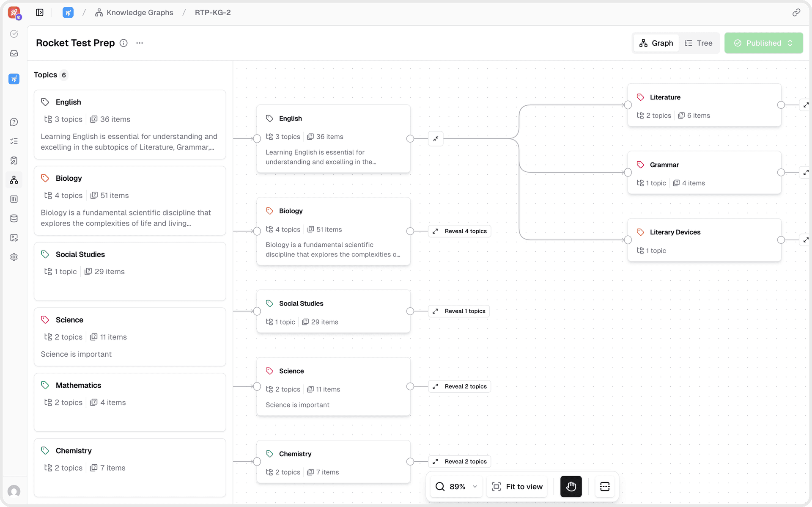Image resolution: width=812 pixels, height=507 pixels.
Task: Open the inbox icon in left sidebar
Action: click(14, 53)
